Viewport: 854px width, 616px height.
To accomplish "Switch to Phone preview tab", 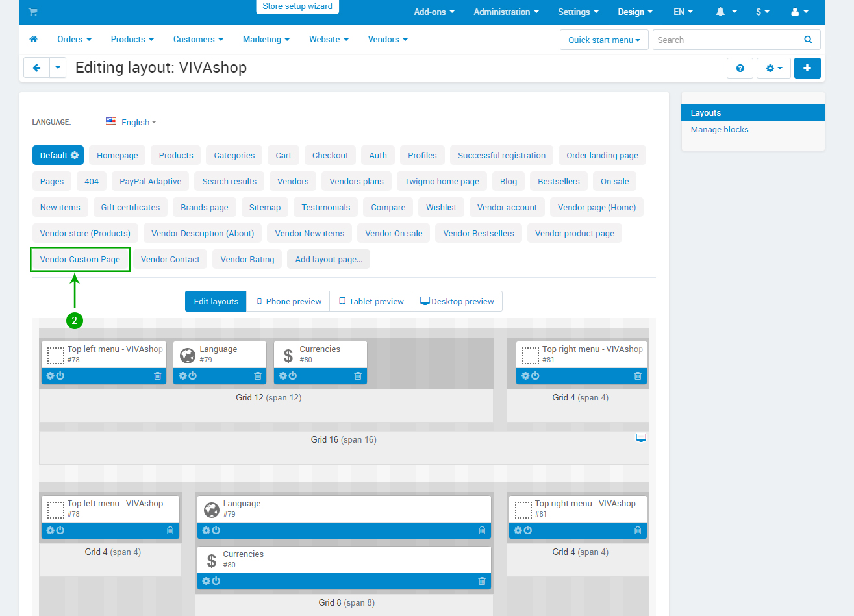I will tap(288, 302).
